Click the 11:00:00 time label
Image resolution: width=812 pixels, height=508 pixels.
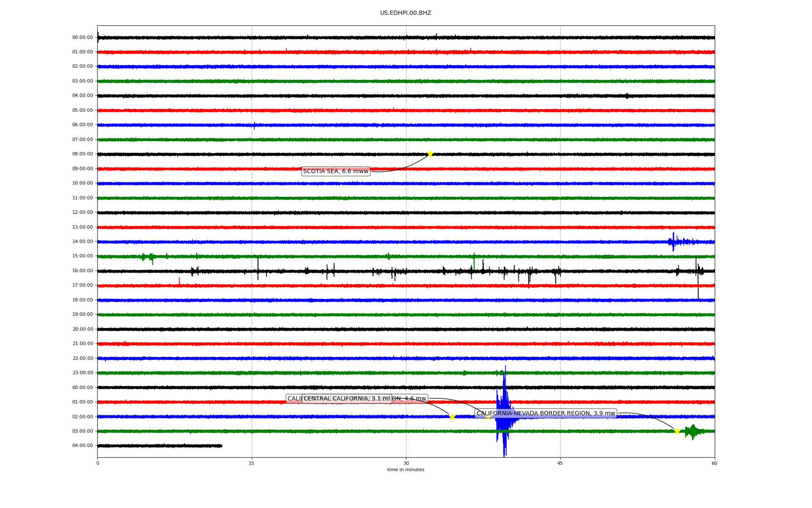coord(82,198)
